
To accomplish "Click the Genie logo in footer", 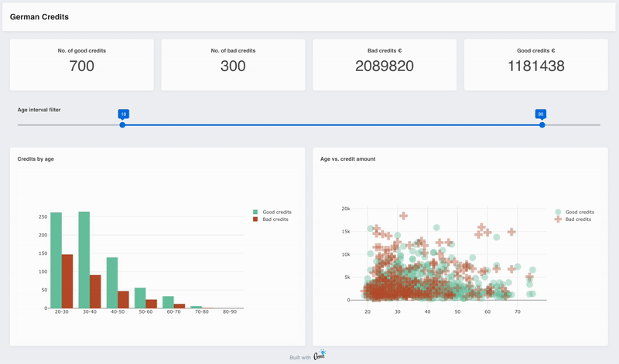I will [x=320, y=355].
